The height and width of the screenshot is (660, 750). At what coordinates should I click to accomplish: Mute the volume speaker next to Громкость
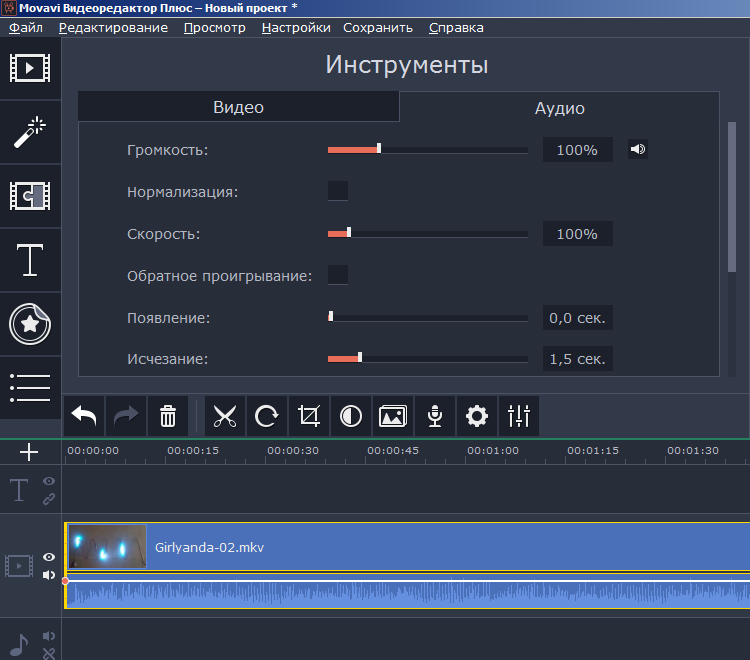[x=638, y=150]
